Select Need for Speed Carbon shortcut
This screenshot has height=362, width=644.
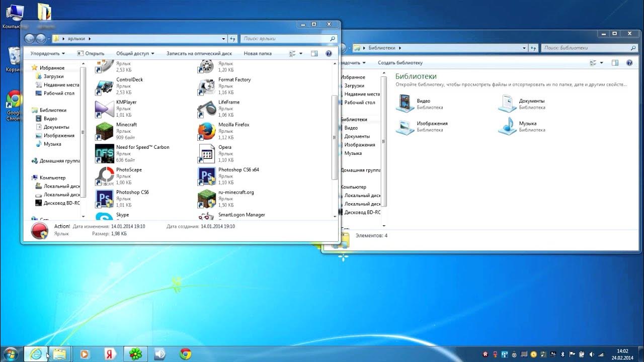click(132, 153)
